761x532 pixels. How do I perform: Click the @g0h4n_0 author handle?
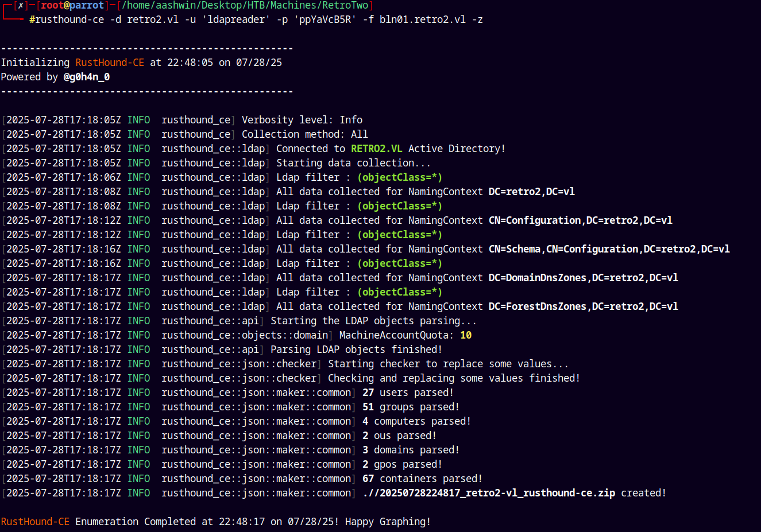pyautogui.click(x=87, y=77)
